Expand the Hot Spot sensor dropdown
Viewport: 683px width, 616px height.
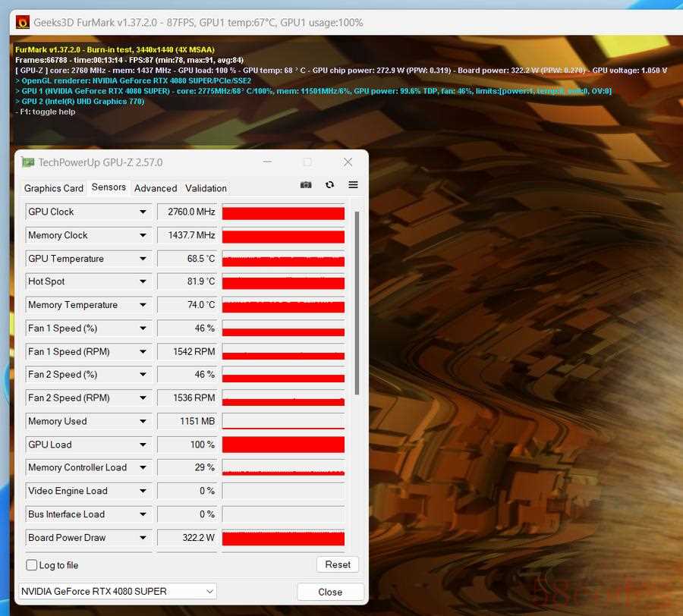(x=143, y=281)
